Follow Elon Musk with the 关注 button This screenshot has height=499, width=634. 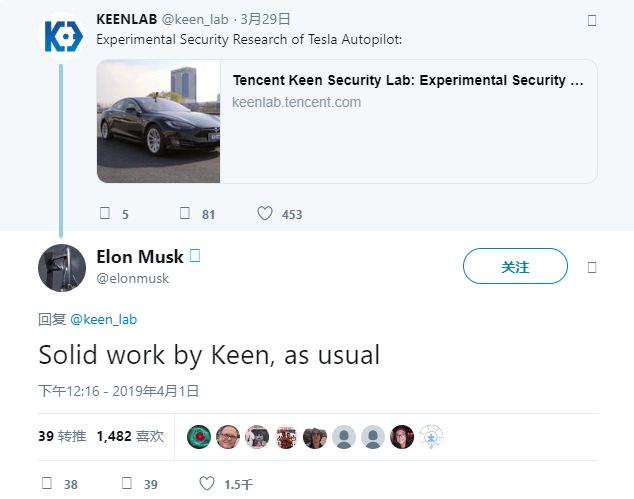coord(515,266)
